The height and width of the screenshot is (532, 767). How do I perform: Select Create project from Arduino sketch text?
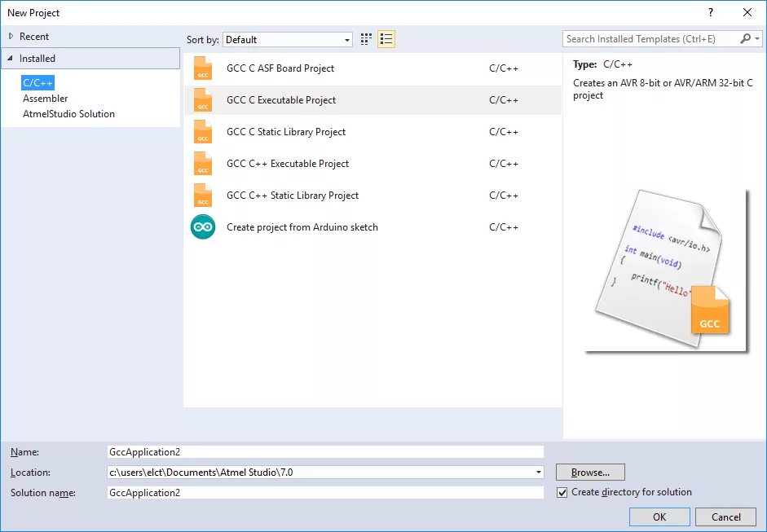(x=302, y=226)
